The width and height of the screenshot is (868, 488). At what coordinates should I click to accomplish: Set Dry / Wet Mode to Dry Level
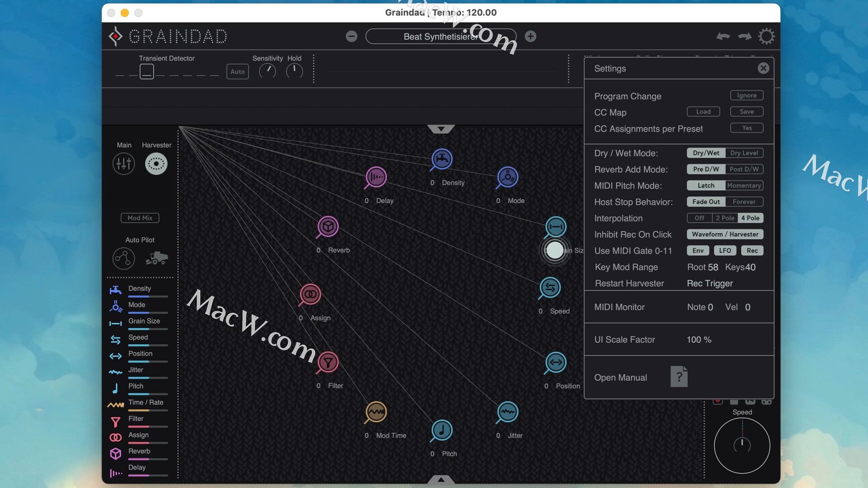click(744, 153)
